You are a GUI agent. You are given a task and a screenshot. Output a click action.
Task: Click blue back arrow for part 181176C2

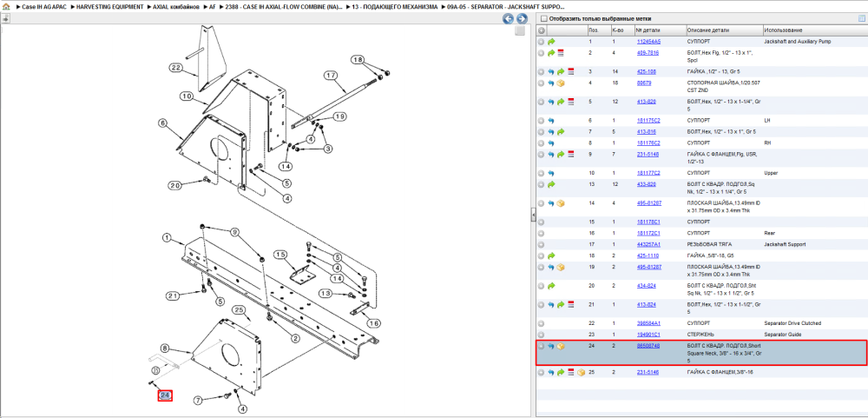pyautogui.click(x=551, y=143)
